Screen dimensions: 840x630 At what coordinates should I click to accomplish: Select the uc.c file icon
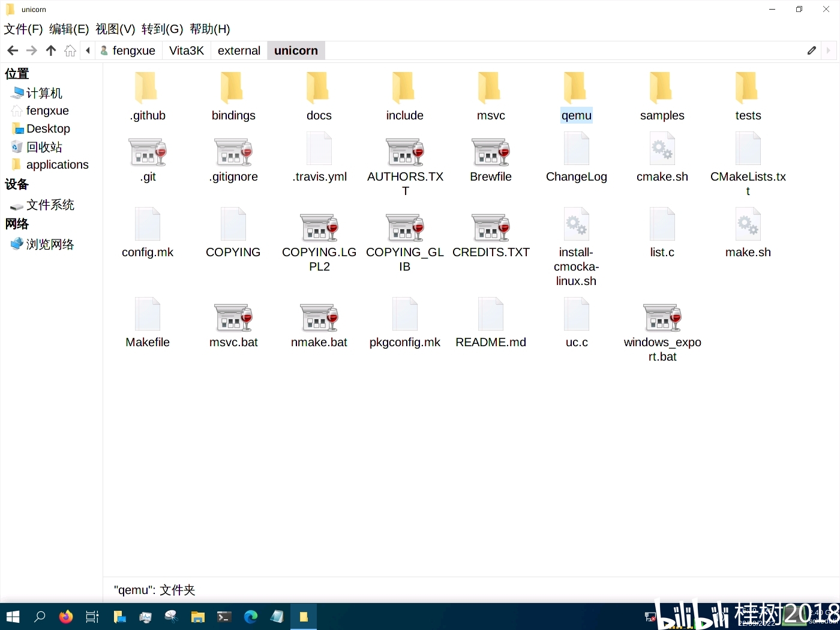click(x=577, y=314)
